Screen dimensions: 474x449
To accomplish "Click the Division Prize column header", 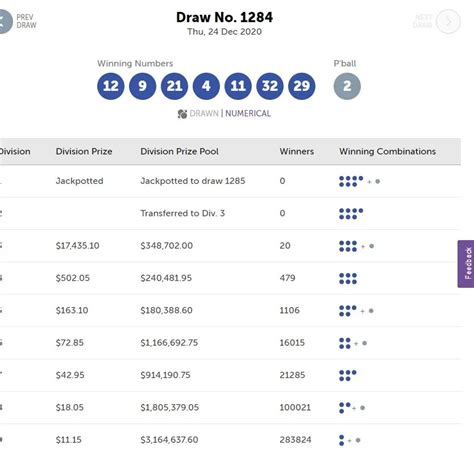I will tap(84, 151).
